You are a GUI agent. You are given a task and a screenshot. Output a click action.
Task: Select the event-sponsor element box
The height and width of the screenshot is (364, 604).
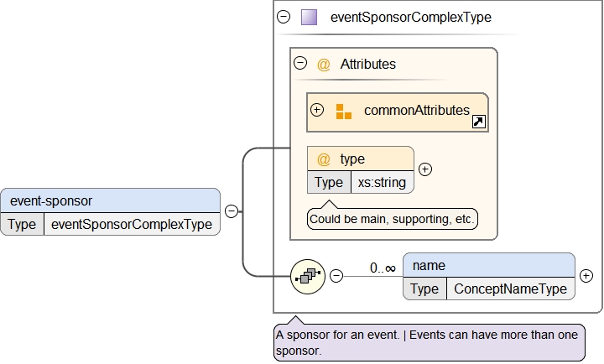[110, 200]
